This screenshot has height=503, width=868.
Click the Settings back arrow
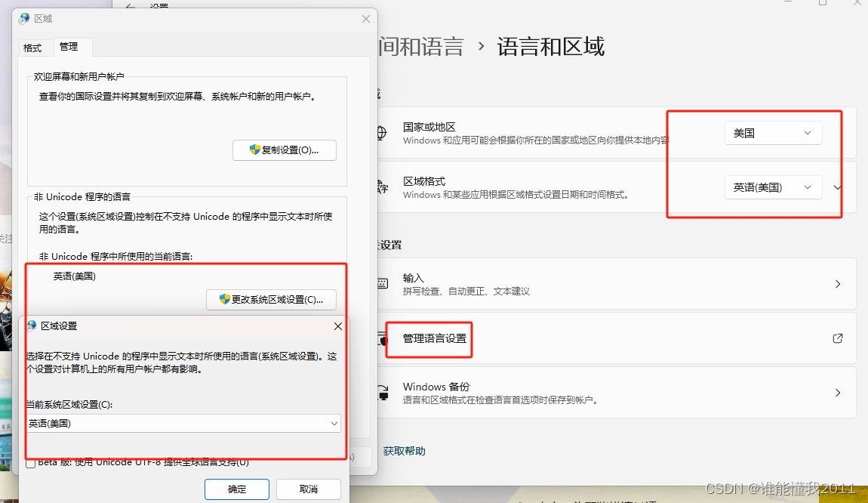point(131,6)
